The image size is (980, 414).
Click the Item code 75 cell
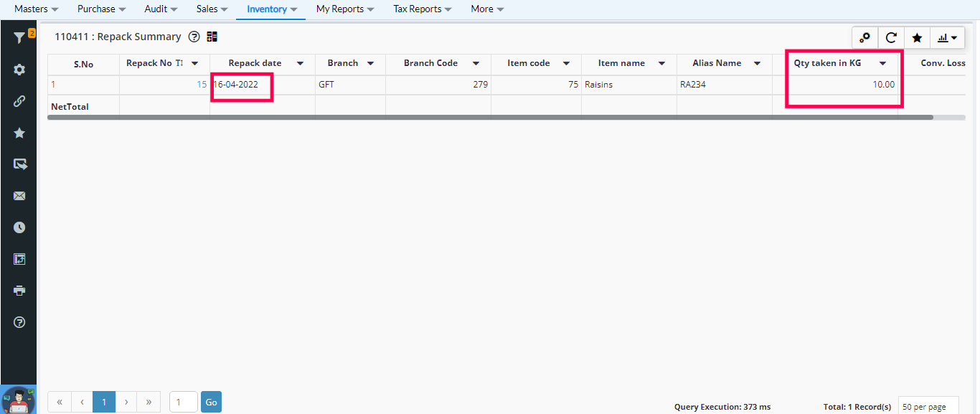pos(536,85)
